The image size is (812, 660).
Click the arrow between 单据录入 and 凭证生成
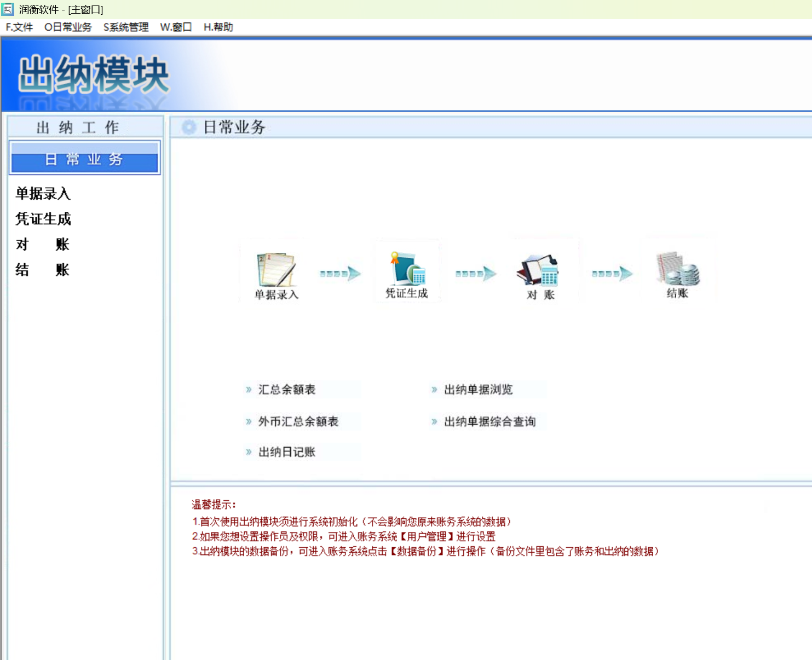click(x=341, y=273)
